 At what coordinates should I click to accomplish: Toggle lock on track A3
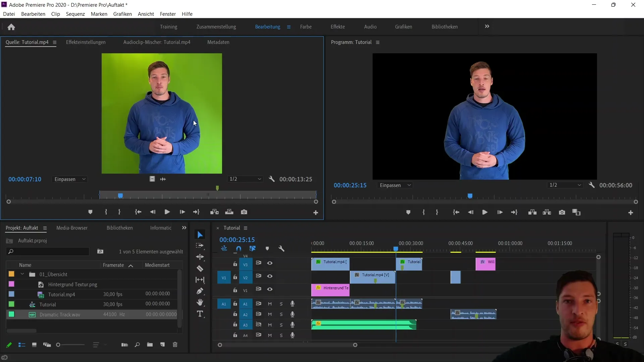click(235, 324)
